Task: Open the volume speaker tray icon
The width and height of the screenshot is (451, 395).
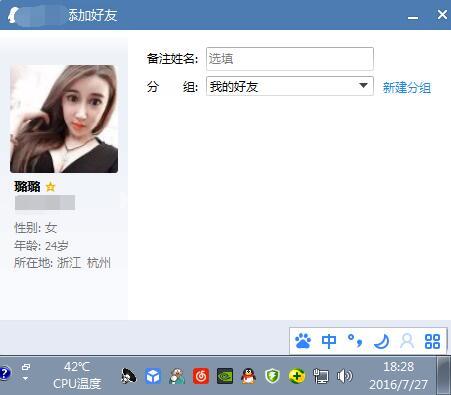Action: pyautogui.click(x=344, y=376)
